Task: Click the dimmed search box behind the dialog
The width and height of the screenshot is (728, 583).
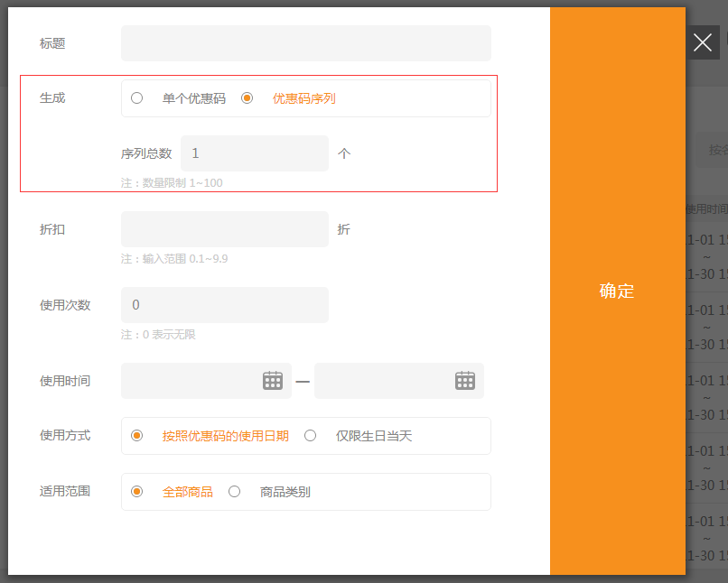Action: coord(714,150)
